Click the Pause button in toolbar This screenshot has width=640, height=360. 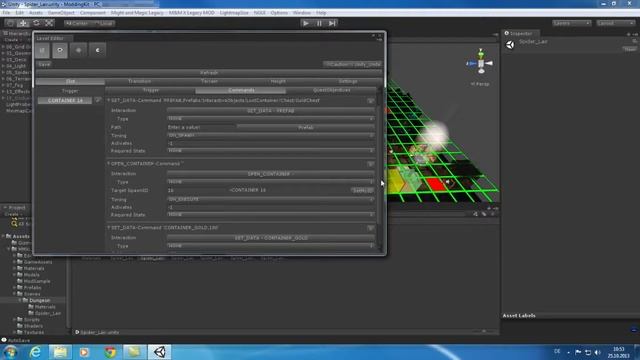point(319,23)
